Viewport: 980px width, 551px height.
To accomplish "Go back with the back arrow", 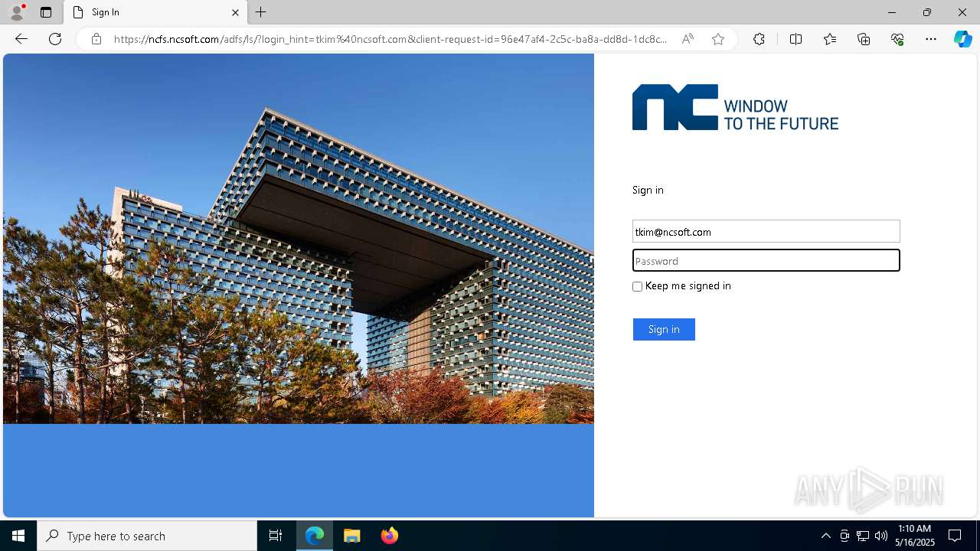I will click(x=21, y=39).
